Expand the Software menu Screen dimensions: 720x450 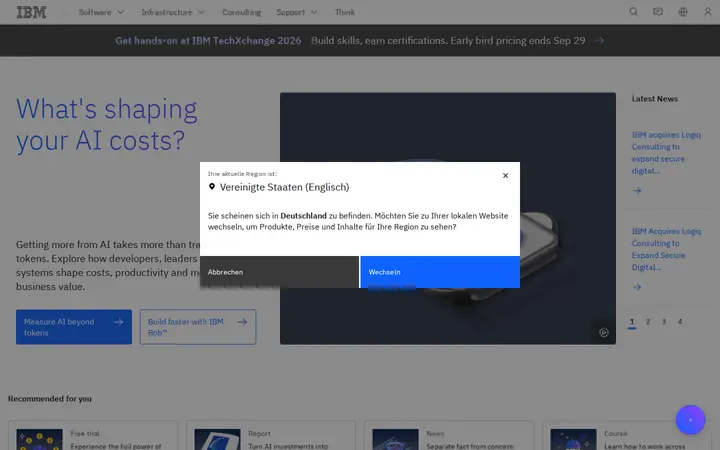101,12
